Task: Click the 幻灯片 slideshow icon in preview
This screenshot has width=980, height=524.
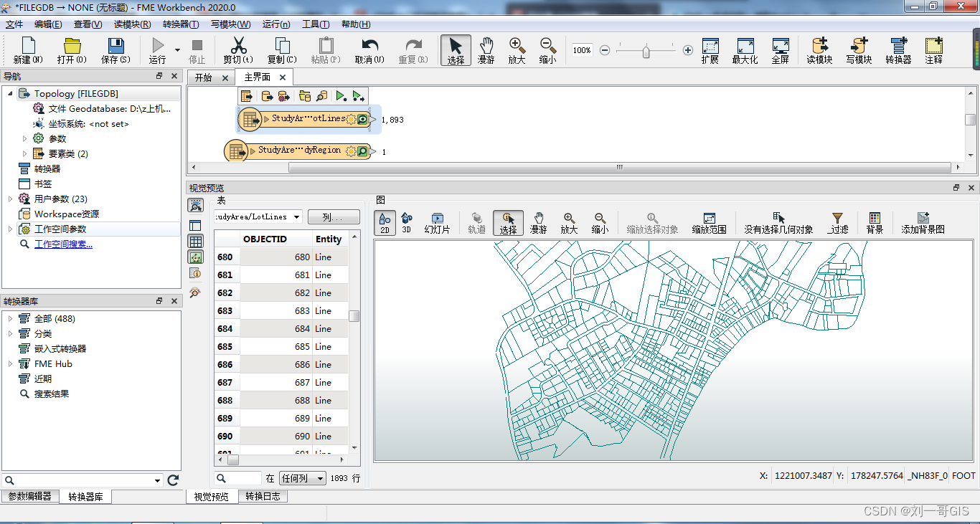Action: [x=437, y=218]
